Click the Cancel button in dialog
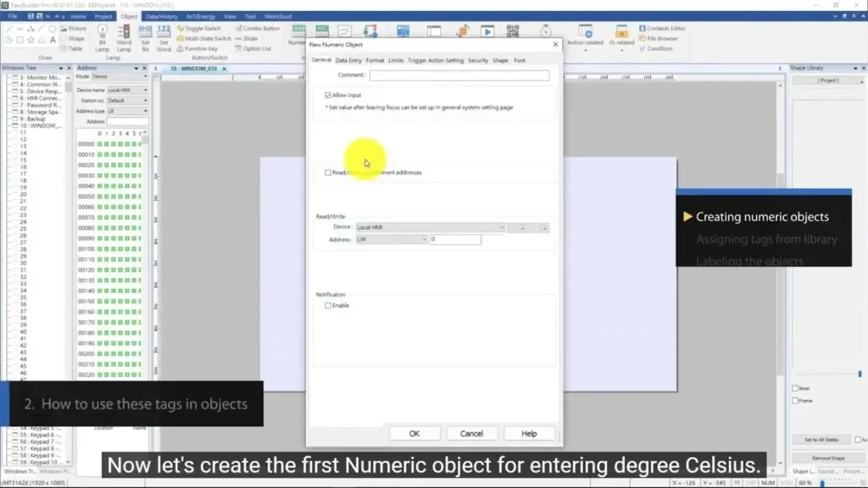This screenshot has width=868, height=488. point(471,433)
